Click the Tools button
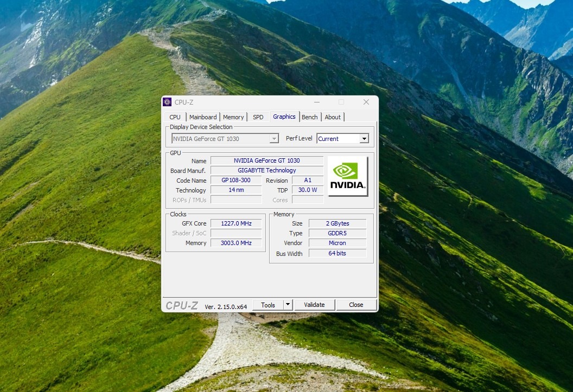 [x=268, y=305]
